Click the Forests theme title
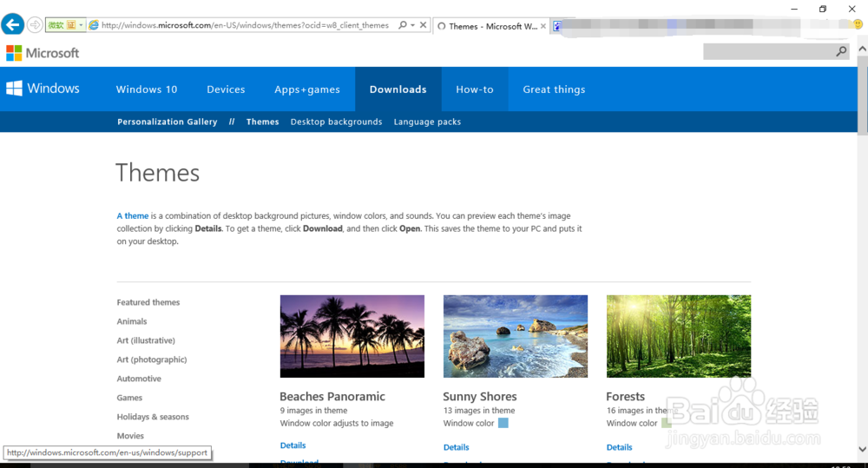The height and width of the screenshot is (468, 868). click(626, 397)
